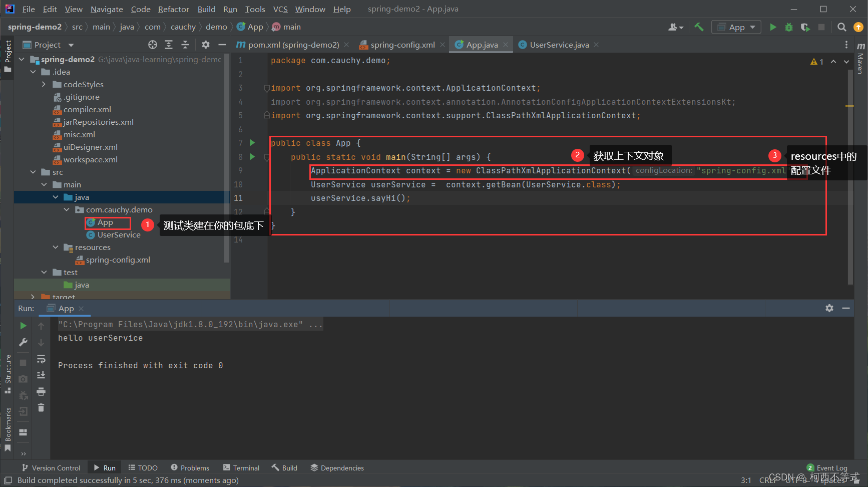Open Search Everywhere magnifier icon

click(x=842, y=27)
